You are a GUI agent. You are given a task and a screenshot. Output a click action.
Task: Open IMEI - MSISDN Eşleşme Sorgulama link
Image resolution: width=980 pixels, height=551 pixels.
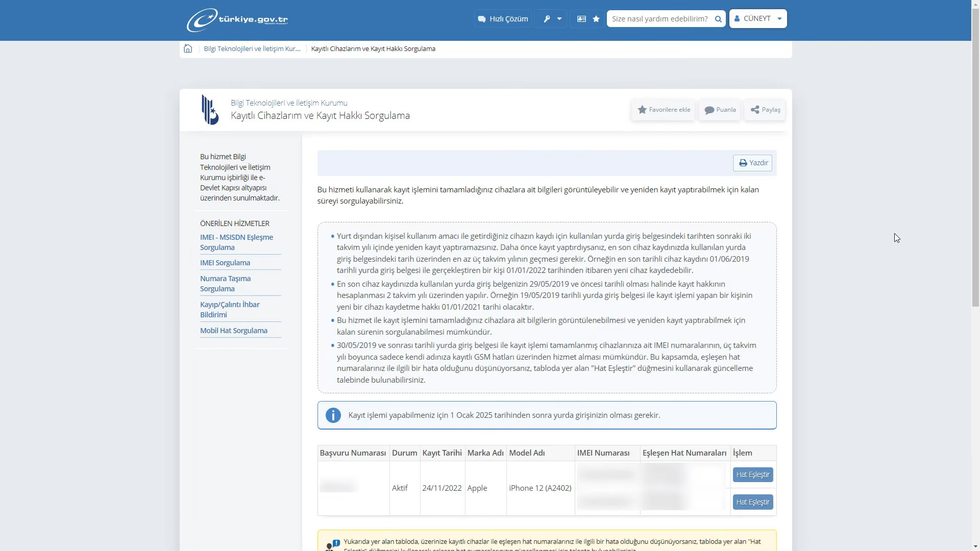click(236, 242)
